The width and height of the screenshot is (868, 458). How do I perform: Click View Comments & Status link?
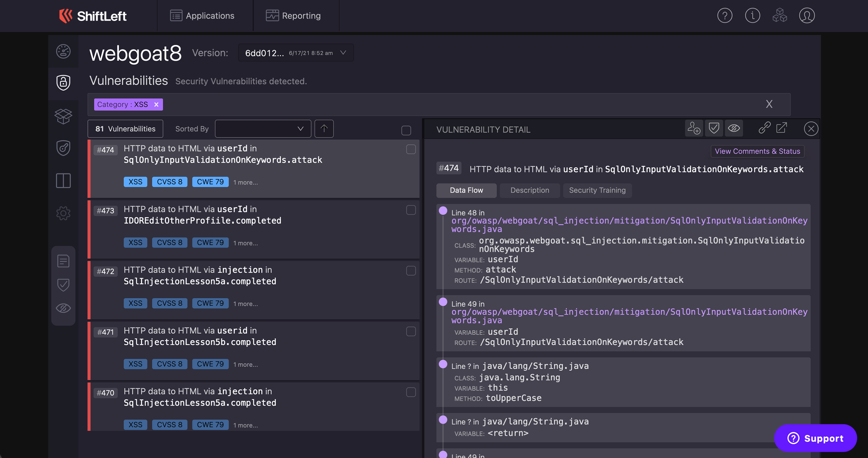pyautogui.click(x=757, y=152)
